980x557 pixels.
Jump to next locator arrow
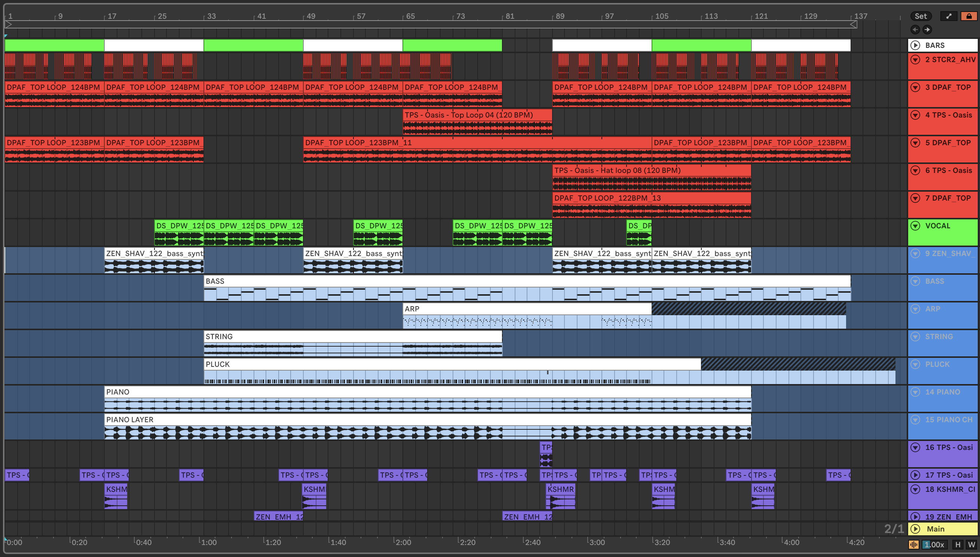pos(927,30)
